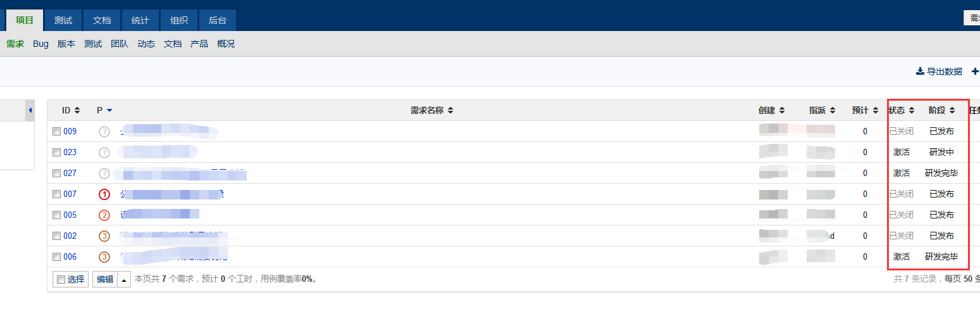Click the priority 1 icon on row 007
The image size is (980, 316).
pos(104,194)
